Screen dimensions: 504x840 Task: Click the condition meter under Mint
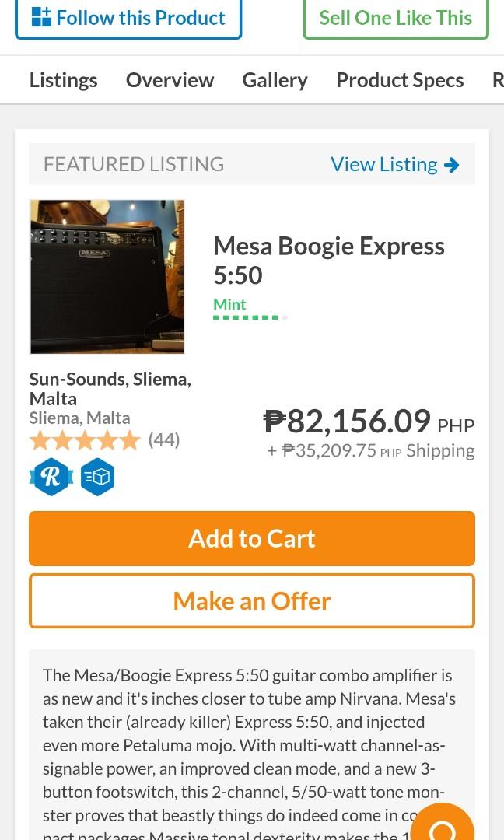click(x=249, y=317)
